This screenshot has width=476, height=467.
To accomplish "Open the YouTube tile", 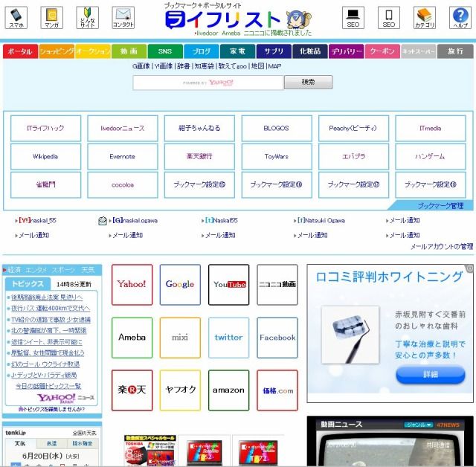I will pos(228,285).
